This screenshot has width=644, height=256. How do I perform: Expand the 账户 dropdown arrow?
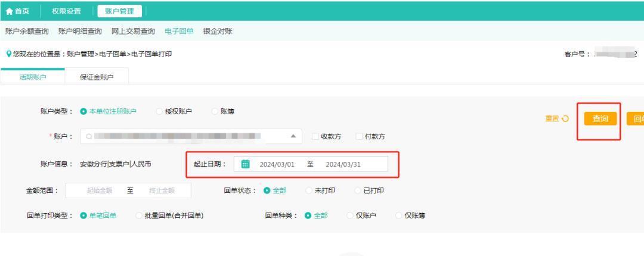pyautogui.click(x=293, y=136)
